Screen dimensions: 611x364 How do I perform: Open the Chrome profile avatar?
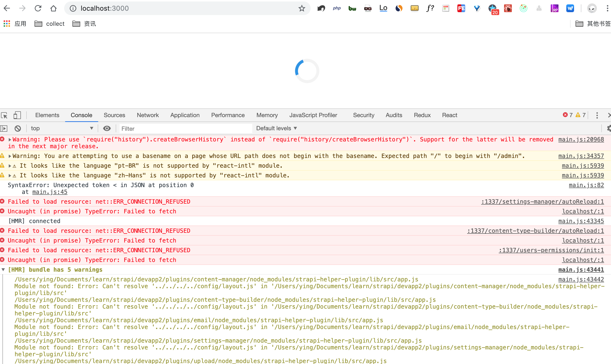[592, 8]
